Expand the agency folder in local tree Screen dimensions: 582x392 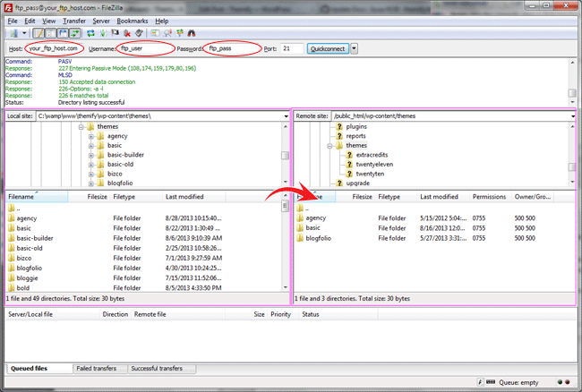[91, 136]
